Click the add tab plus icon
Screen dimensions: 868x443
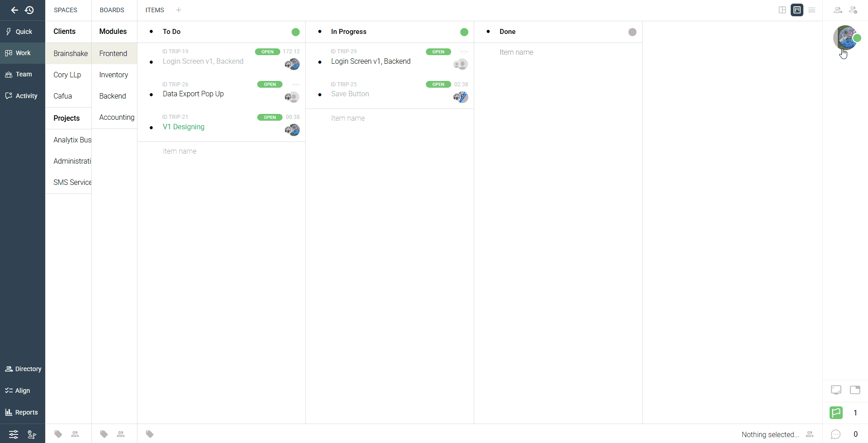[179, 10]
